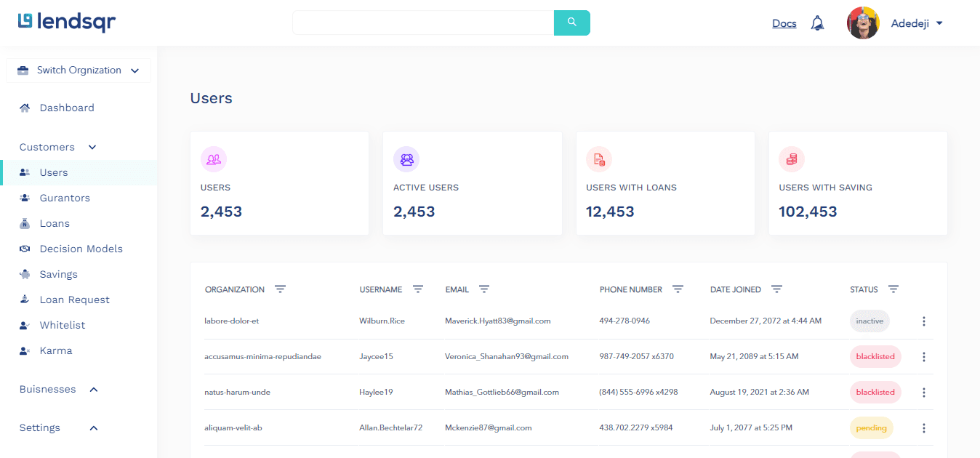Open the three-dot menu for Jaycee15
This screenshot has width=980, height=458.
point(924,357)
